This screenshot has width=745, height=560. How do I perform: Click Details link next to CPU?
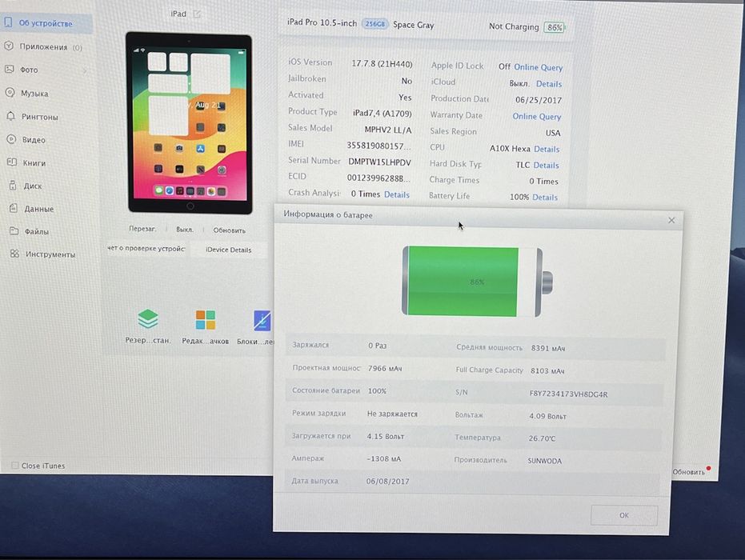coord(547,149)
